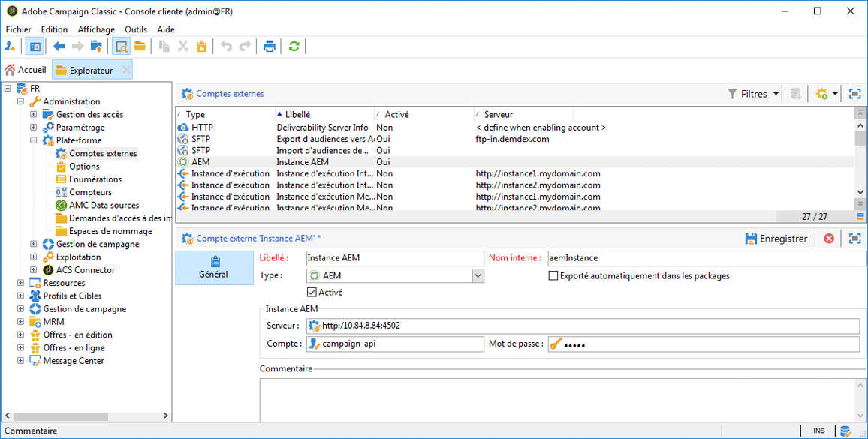This screenshot has width=868, height=439.
Task: Select Espaces de nommage in the tree
Action: point(110,231)
